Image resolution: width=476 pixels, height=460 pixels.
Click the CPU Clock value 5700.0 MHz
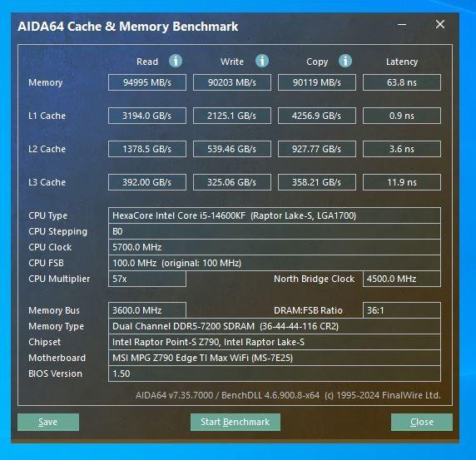[275, 247]
